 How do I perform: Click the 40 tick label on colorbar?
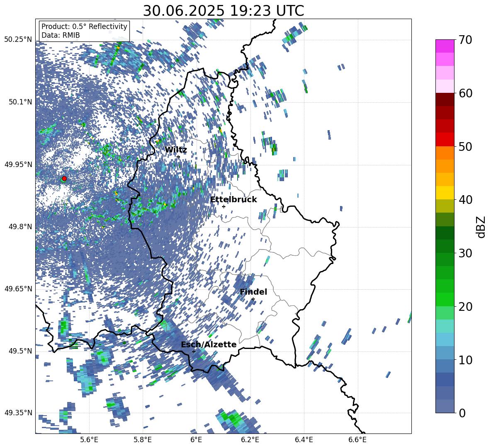pos(465,200)
